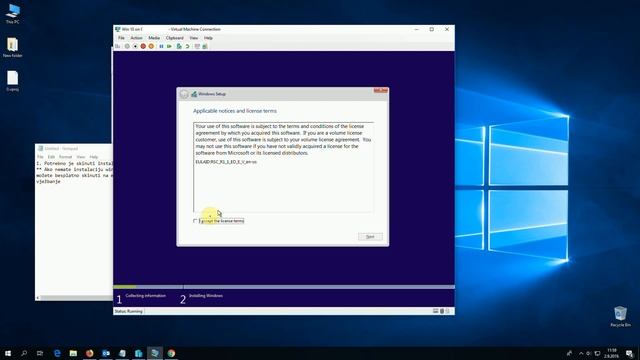Switch to Outlook in the taskbar
Image resolution: width=640 pixels, height=360 pixels.
106,353
